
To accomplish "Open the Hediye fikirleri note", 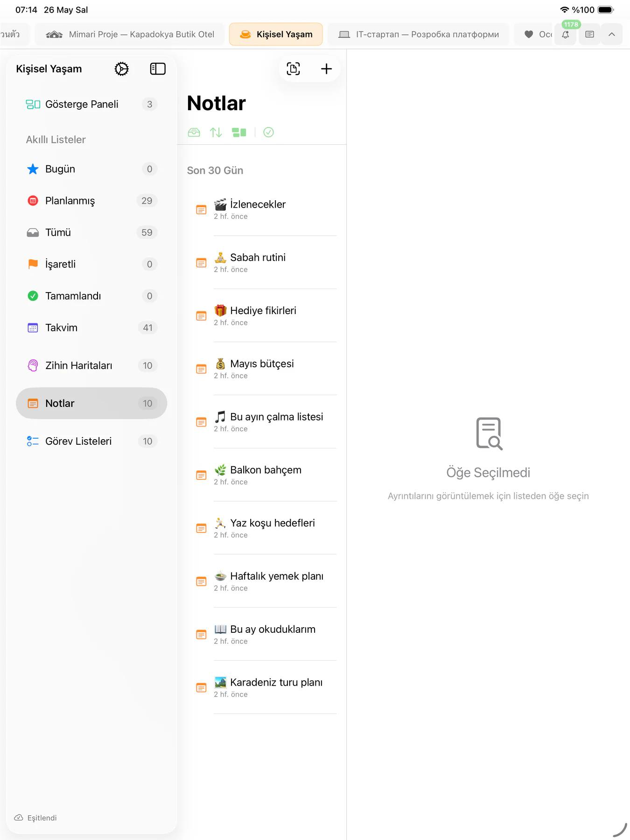I will (x=262, y=316).
